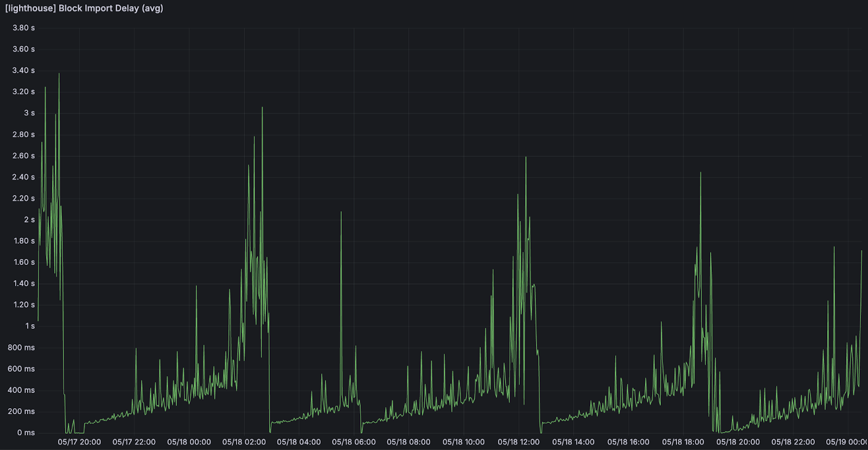Click the 3.80 s y-axis label
Viewport: 868px width, 450px height.
point(23,28)
